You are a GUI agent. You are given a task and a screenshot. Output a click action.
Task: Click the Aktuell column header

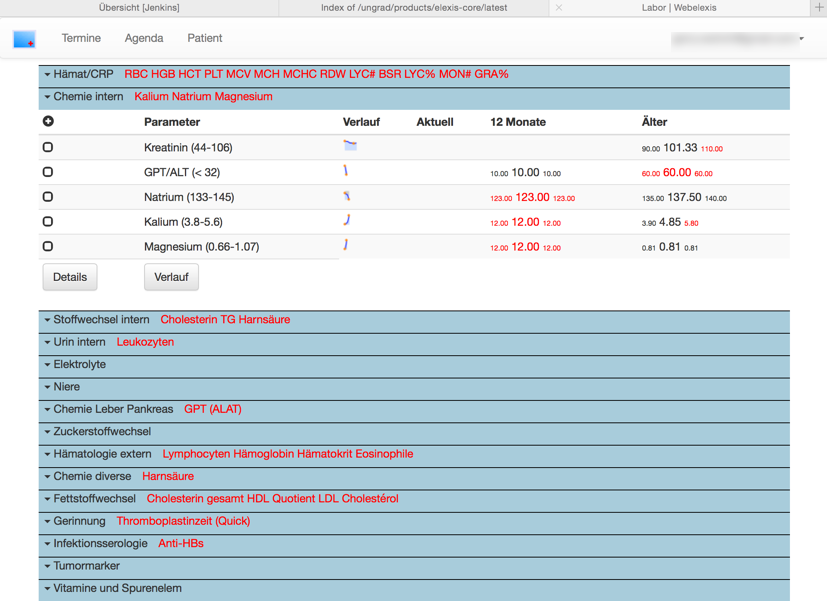click(435, 122)
